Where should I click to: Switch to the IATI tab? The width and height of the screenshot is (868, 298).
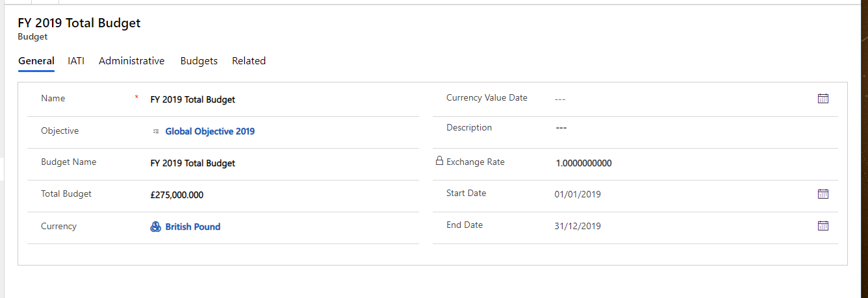pos(76,61)
